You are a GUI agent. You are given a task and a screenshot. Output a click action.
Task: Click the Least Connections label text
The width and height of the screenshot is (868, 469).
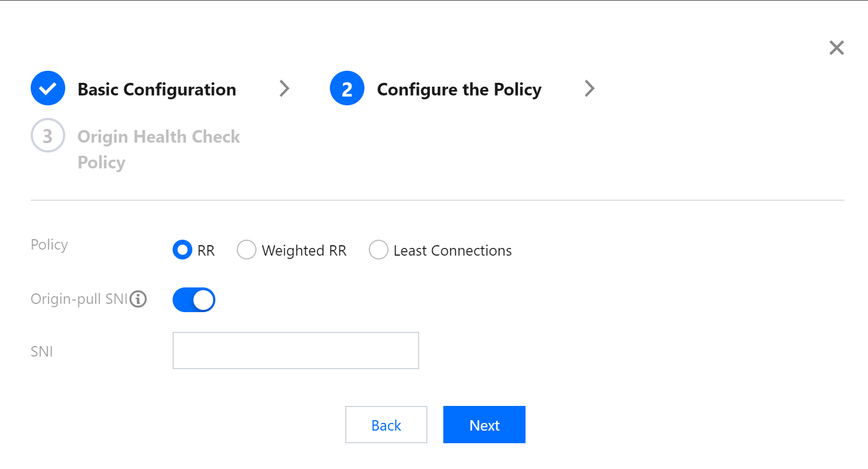[x=453, y=251]
